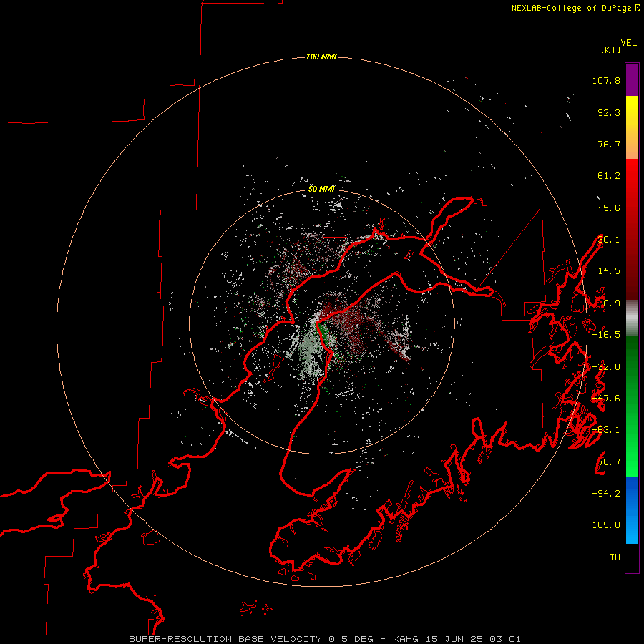This screenshot has width=644, height=644.
Task: Click the -0.9 velocity scale value
Action: pyautogui.click(x=609, y=303)
